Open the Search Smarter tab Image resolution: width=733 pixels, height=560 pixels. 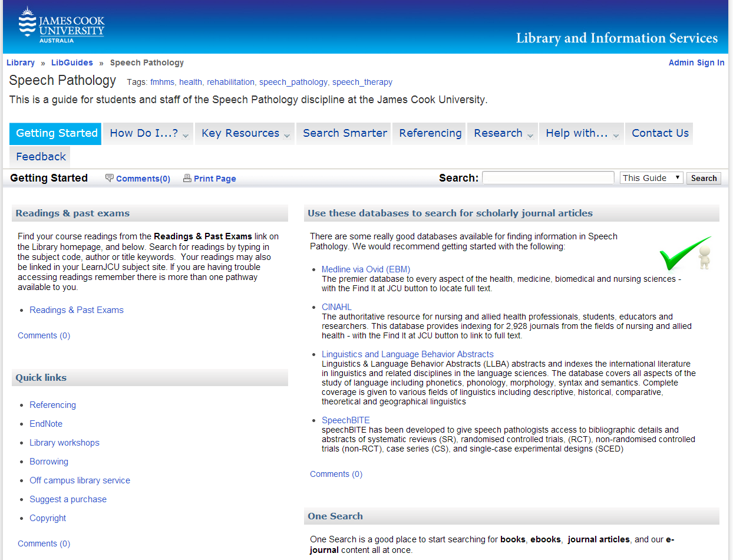344,133
